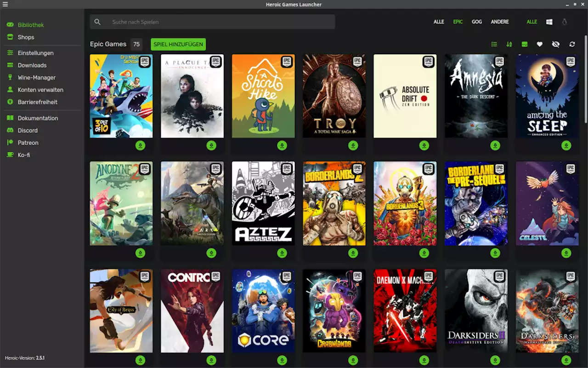Download Among the Sleep
588x368 pixels.
566,145
